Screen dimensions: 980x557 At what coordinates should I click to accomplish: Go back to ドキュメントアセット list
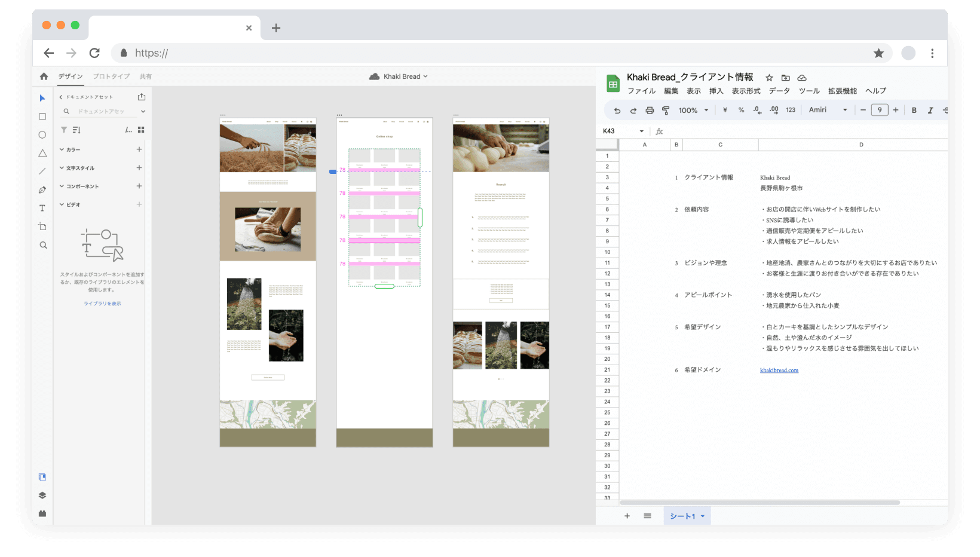(x=61, y=97)
